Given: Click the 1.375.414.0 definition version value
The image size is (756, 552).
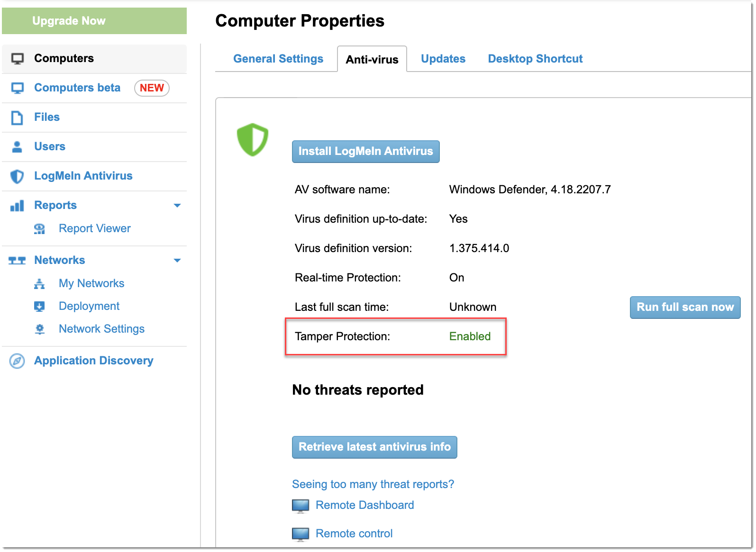Looking at the screenshot, I should pyautogui.click(x=479, y=248).
